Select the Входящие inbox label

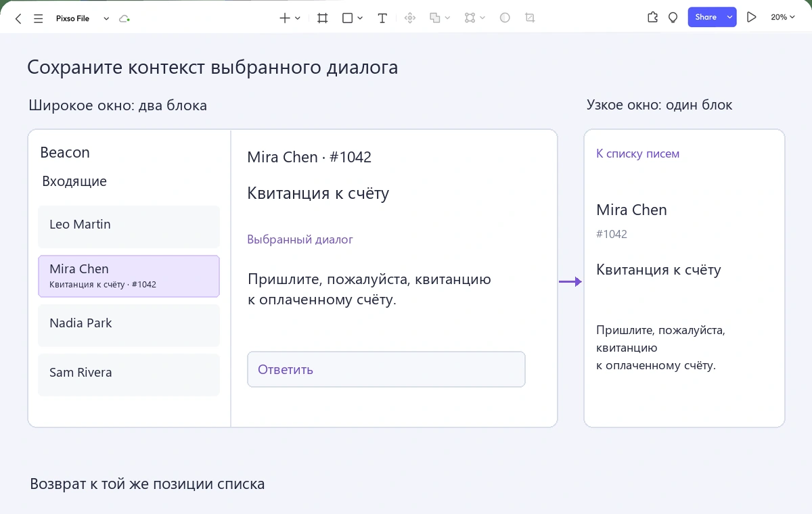pos(74,181)
